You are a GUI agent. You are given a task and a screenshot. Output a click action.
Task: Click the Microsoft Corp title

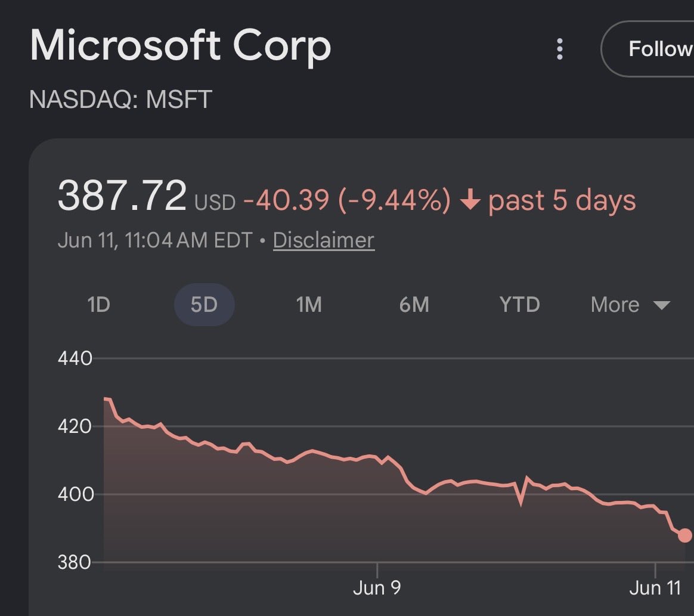click(x=181, y=45)
